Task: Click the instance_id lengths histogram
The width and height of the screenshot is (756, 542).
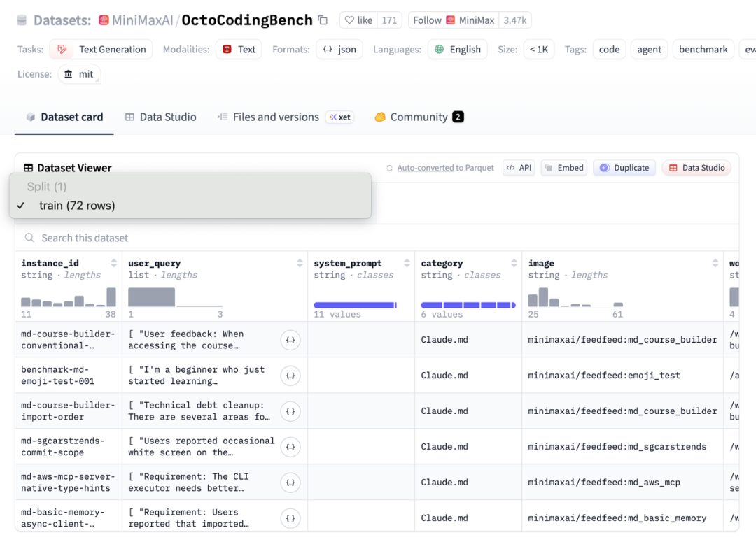Action: point(68,297)
